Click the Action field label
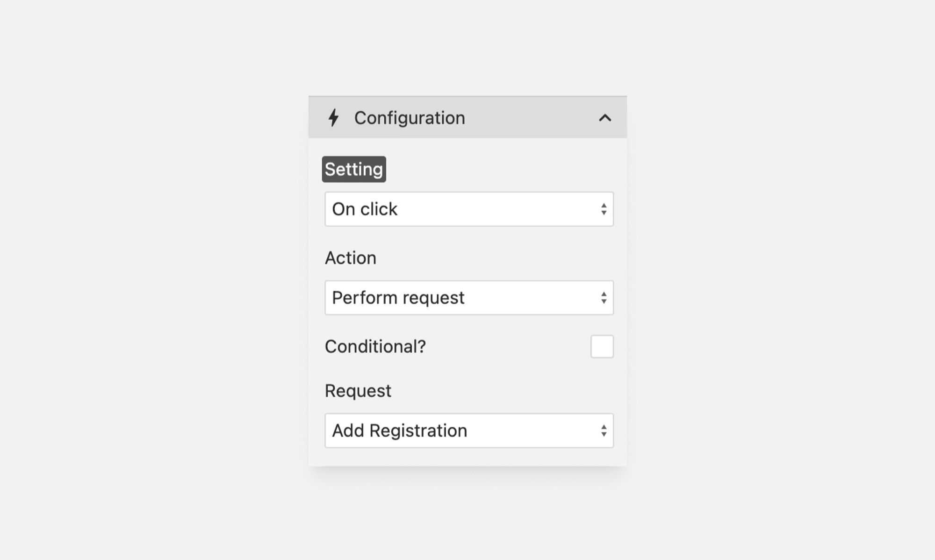935x560 pixels. [x=351, y=258]
